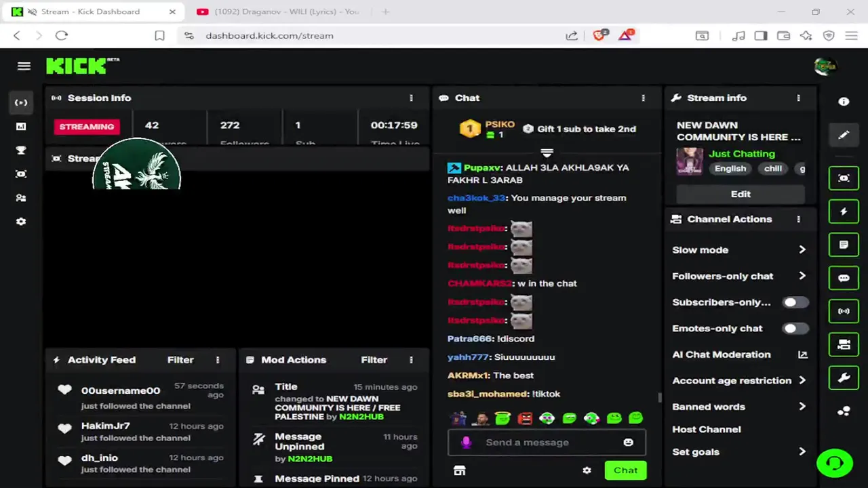Open the user avatar profile menu
Image resolution: width=868 pixels, height=488 pixels.
825,66
